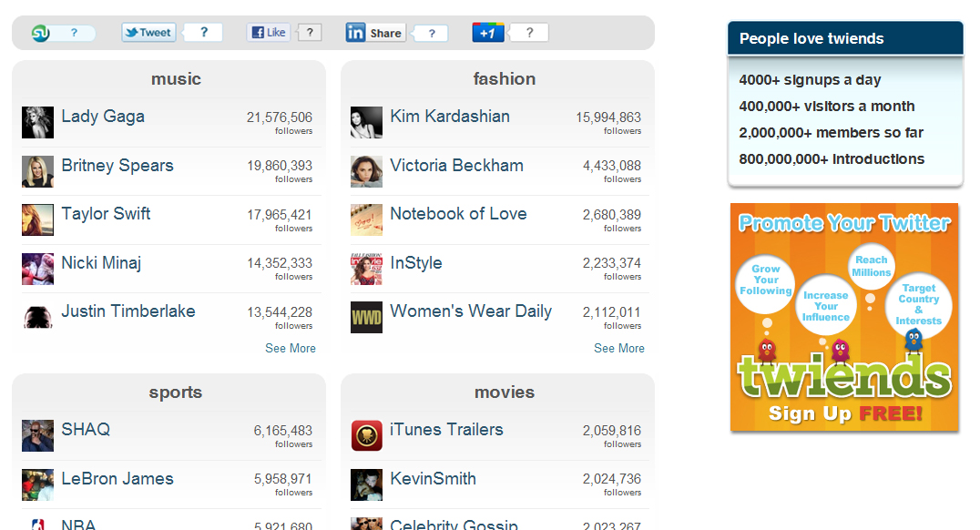980x530 pixels.
Task: Open Kim Kardashian's avatar thumbnail
Action: pos(366,123)
